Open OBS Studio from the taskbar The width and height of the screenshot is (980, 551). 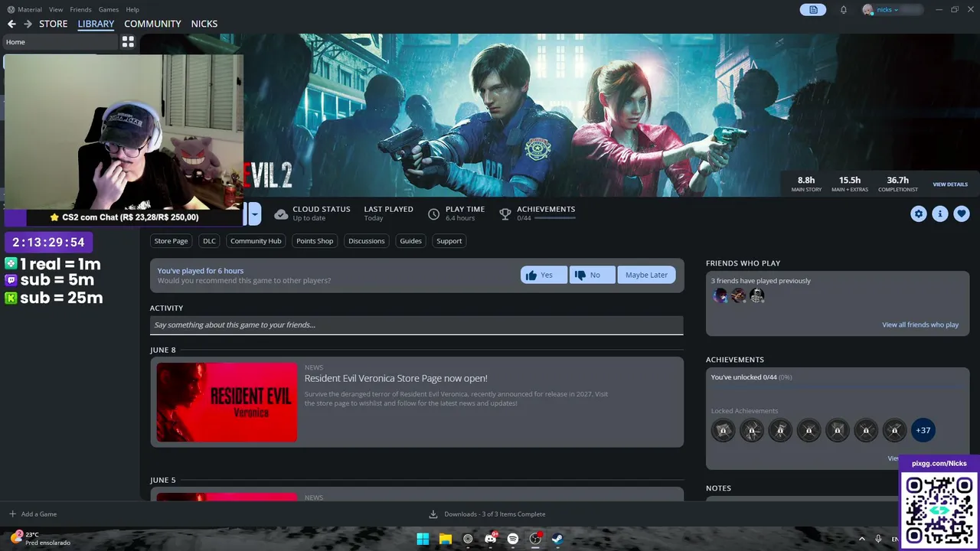(535, 539)
